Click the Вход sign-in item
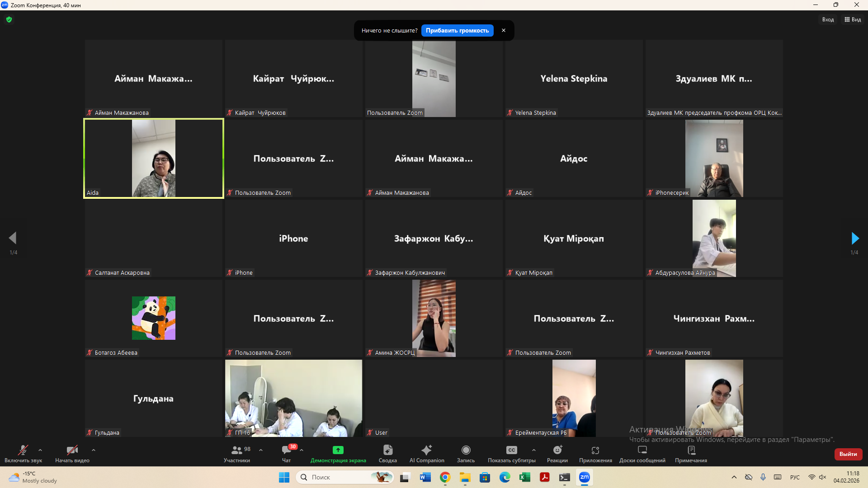This screenshot has width=868, height=488. point(828,19)
